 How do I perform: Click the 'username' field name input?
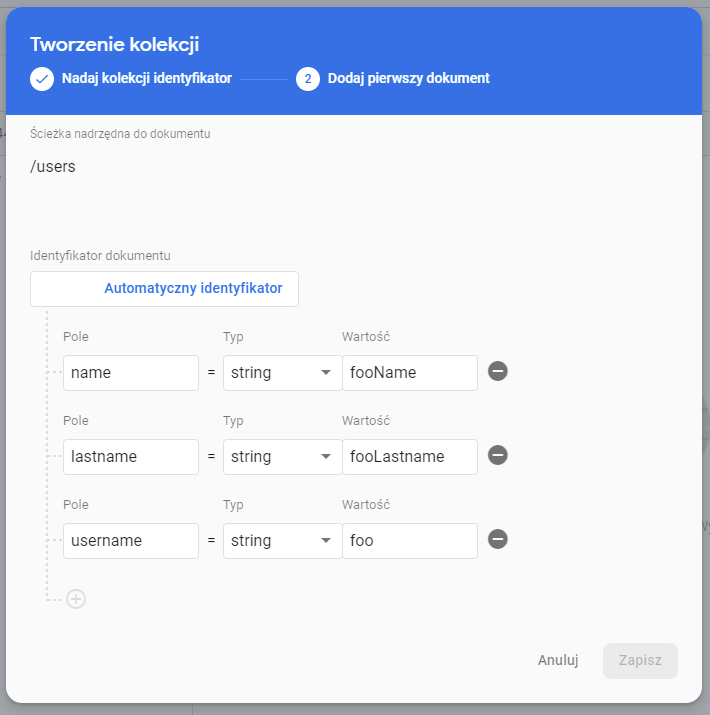tap(130, 541)
